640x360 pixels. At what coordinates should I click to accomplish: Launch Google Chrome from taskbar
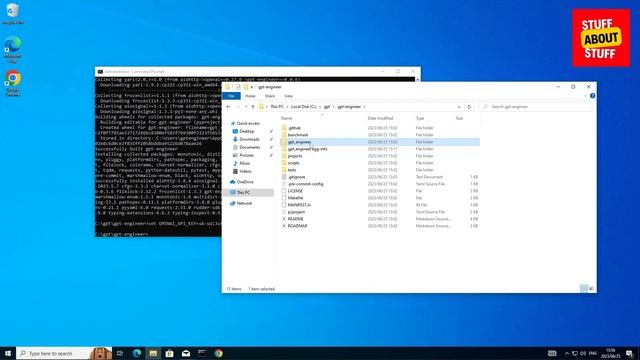coord(219,353)
